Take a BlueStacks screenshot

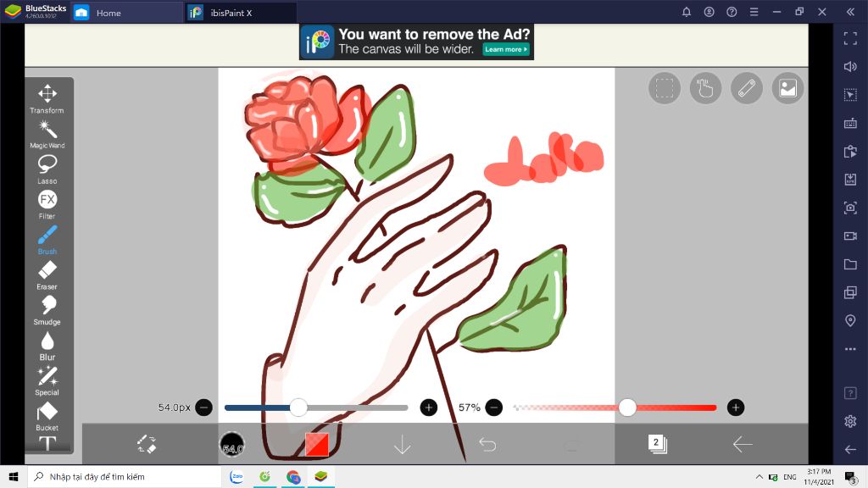coord(850,208)
